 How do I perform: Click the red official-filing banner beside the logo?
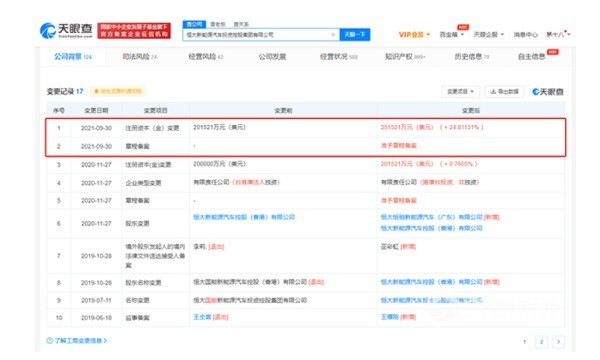(134, 31)
